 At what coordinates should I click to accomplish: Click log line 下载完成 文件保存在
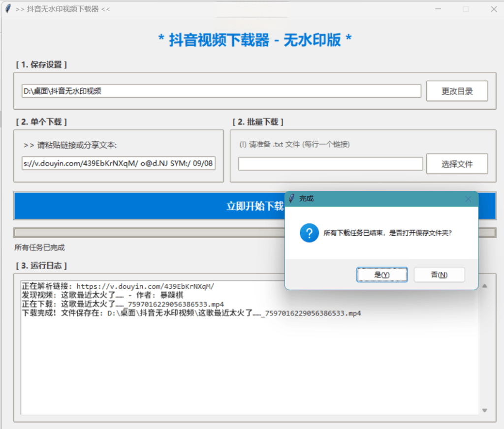[191, 313]
